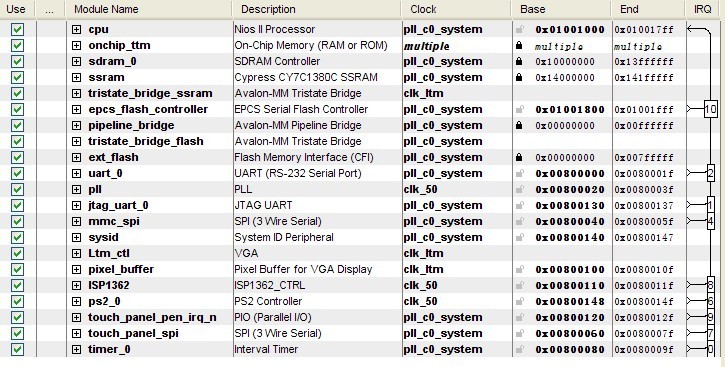Toggle the Use checkbox for ps2_0
The image size is (725, 367).
(17, 301)
